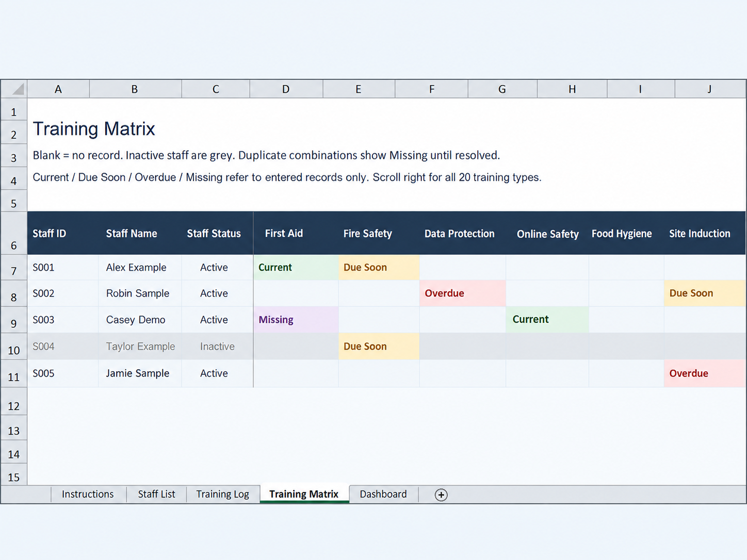Click the "S001" staff ID cell
The image size is (747, 560).
point(63,267)
